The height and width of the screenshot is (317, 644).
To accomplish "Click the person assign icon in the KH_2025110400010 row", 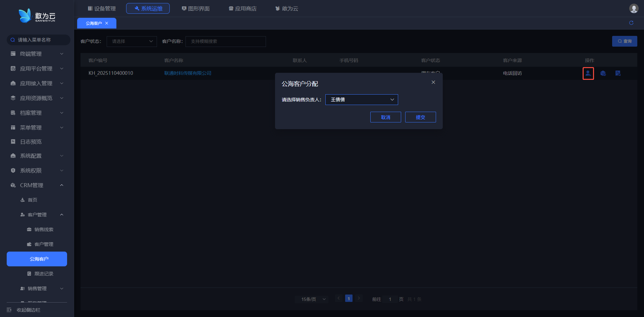I will 588,73.
